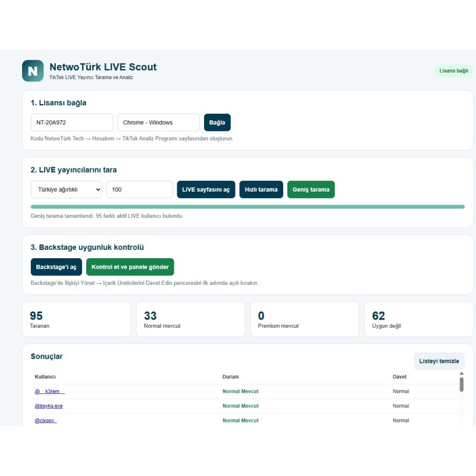Click the results list scrollbar thumb
Image resolution: width=476 pixels, height=476 pixels.
[x=462, y=384]
